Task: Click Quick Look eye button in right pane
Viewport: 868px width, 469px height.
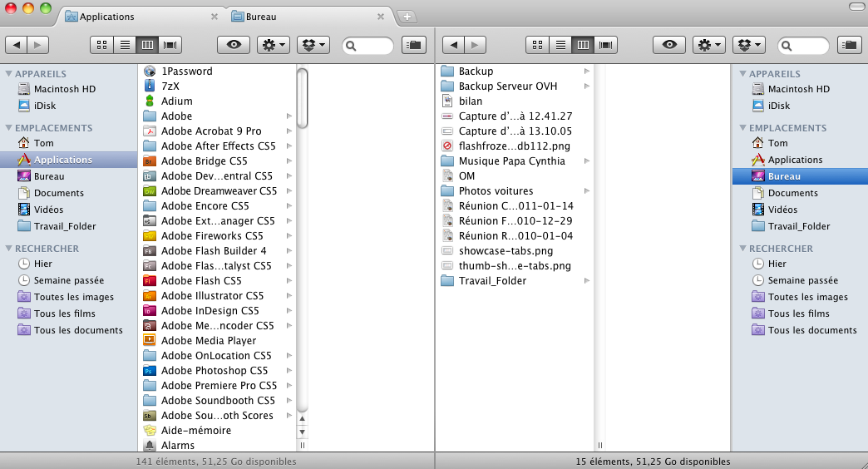Action: tap(669, 45)
